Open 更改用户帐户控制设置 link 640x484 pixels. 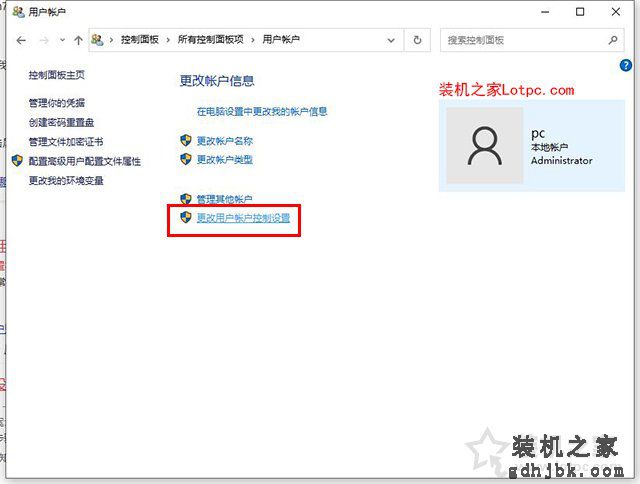click(243, 218)
